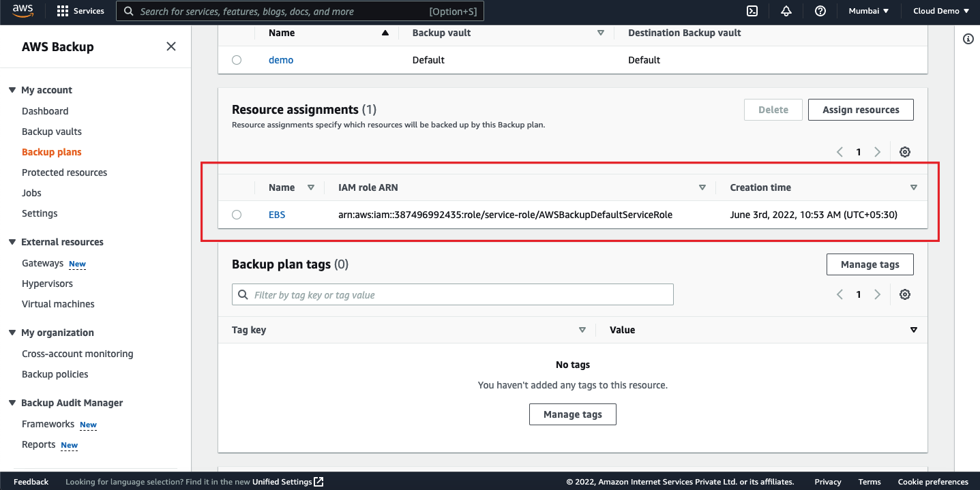Select the EBS resource assignment radio button
Viewport: 980px width, 490px height.
click(x=237, y=215)
